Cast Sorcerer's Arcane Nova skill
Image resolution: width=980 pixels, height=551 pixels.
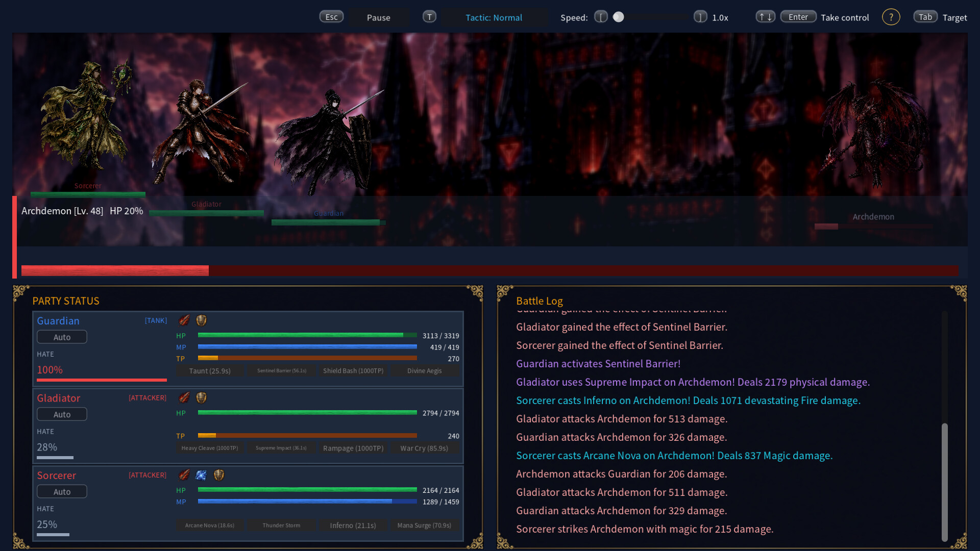[210, 525]
